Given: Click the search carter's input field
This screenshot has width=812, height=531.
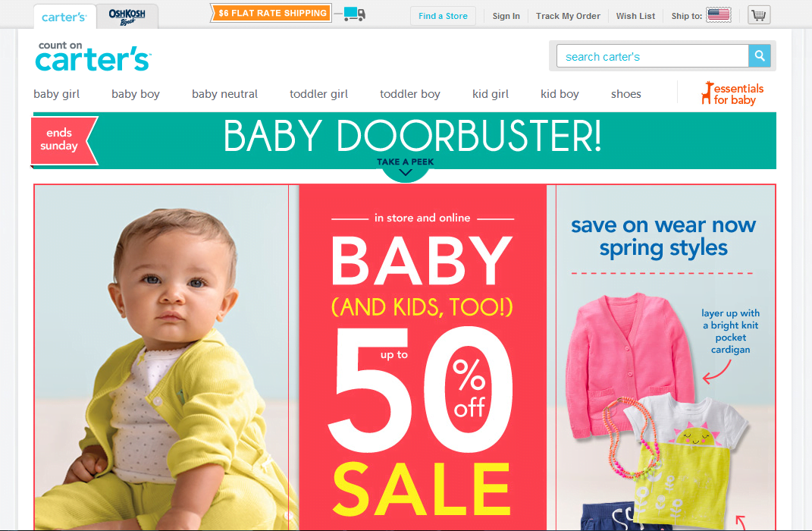Looking at the screenshot, I should coord(653,56).
